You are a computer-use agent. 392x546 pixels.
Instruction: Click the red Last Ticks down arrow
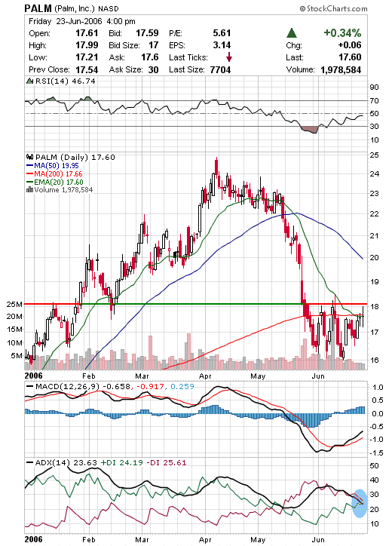coord(228,57)
